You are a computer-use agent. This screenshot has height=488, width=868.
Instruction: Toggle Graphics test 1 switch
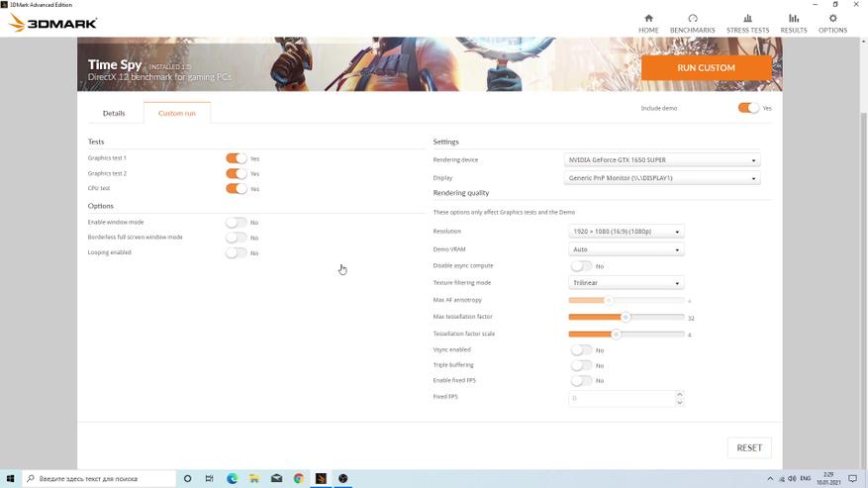(237, 158)
